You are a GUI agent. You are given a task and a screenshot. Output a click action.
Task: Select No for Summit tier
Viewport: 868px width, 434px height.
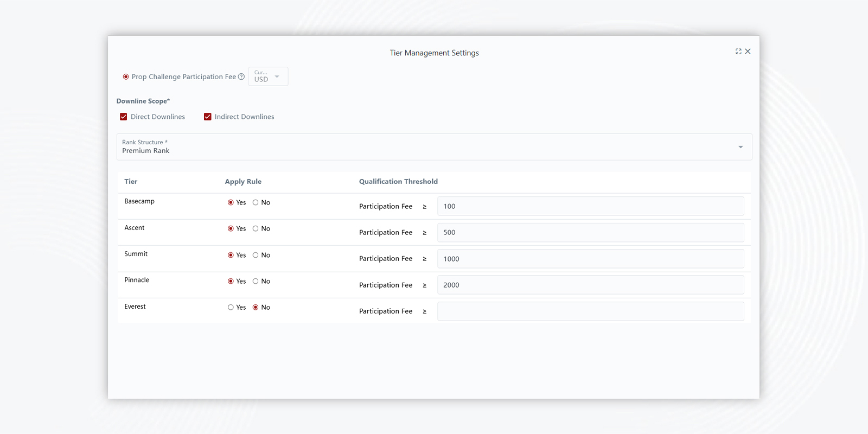click(x=256, y=255)
